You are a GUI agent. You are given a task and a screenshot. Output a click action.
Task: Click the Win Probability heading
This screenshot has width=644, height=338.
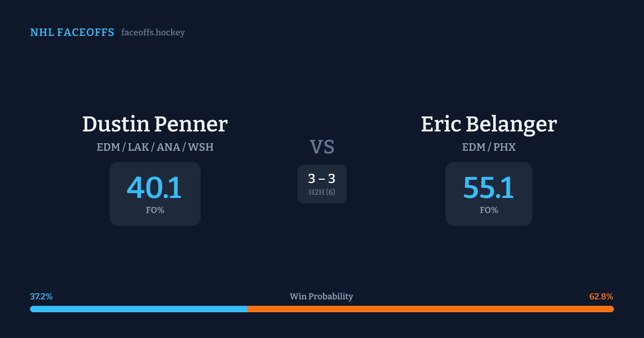[321, 297]
